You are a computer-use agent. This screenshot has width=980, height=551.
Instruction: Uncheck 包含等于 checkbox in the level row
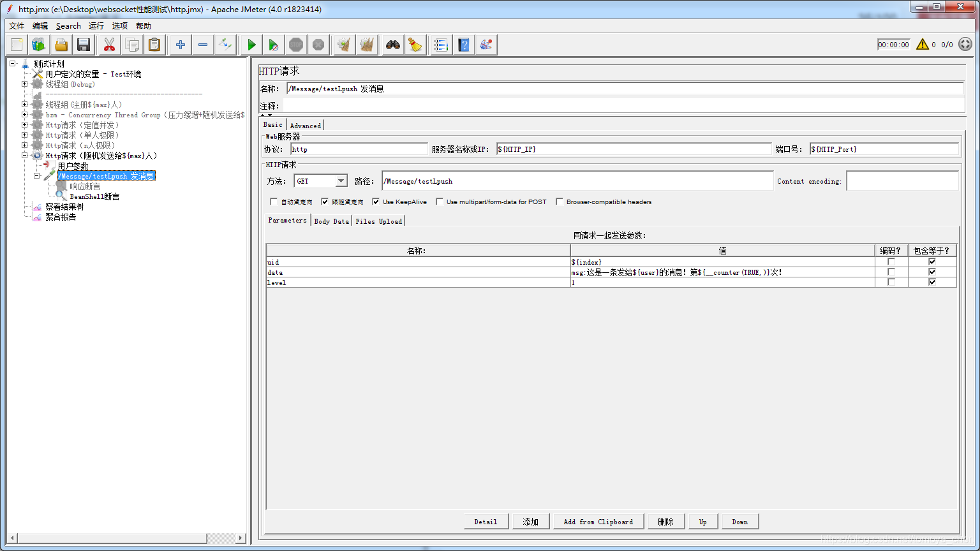click(932, 282)
